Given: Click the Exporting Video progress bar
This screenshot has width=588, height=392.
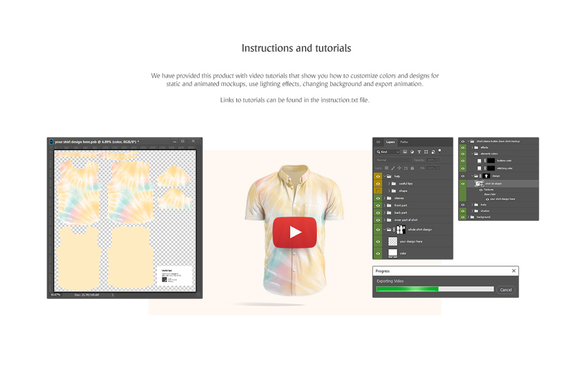Looking at the screenshot, I should tap(435, 289).
